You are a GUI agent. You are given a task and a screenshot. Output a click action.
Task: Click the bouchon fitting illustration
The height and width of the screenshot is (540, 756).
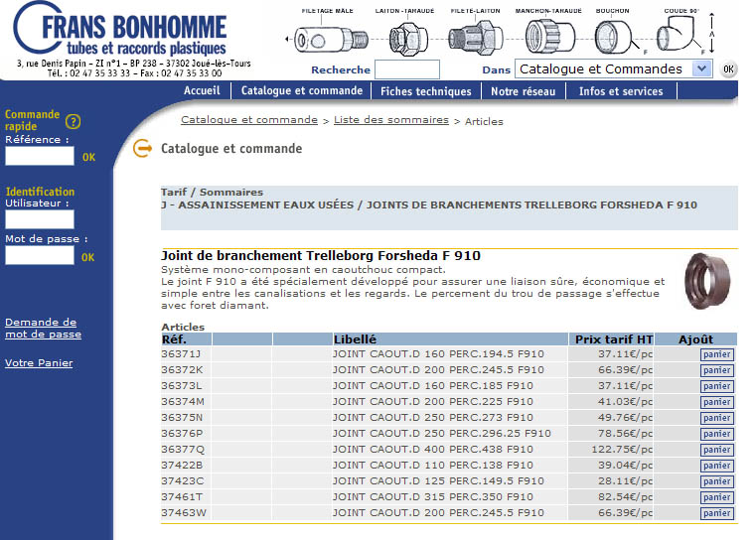click(613, 37)
